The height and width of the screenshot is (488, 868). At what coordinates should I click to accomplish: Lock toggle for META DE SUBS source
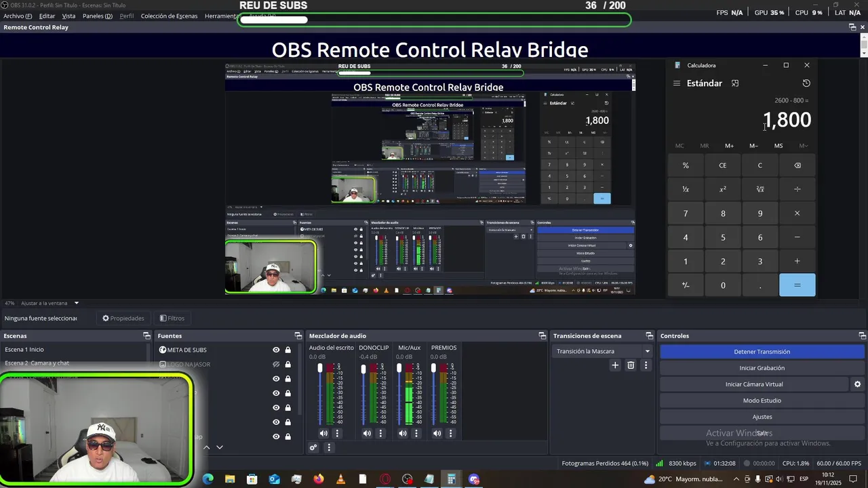[288, 350]
